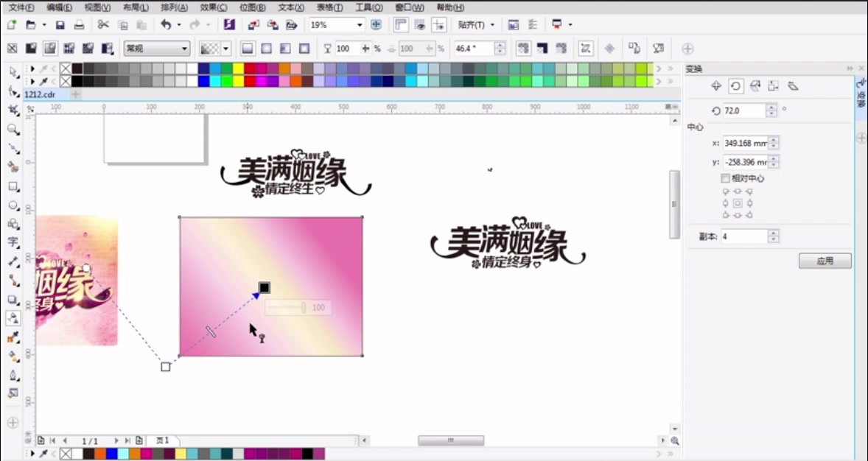The height and width of the screenshot is (461, 868).
Task: Switch to the Position mode in Transform docker
Action: point(715,85)
